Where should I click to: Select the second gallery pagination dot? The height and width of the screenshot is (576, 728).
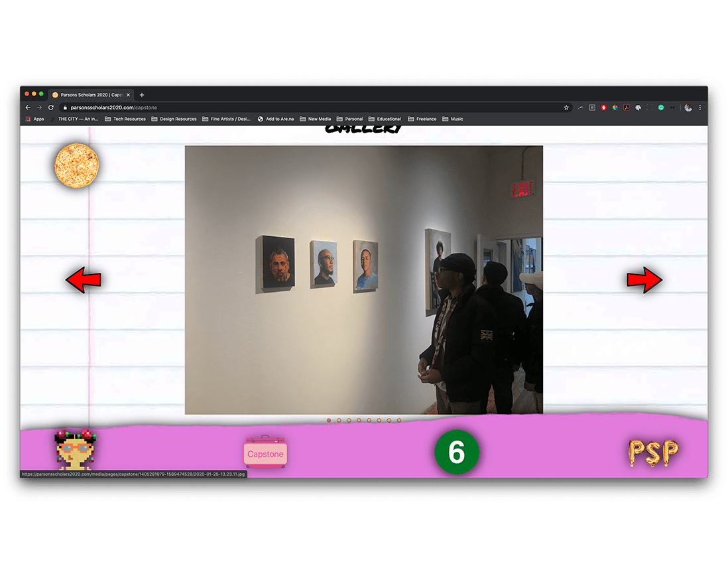pos(339,421)
